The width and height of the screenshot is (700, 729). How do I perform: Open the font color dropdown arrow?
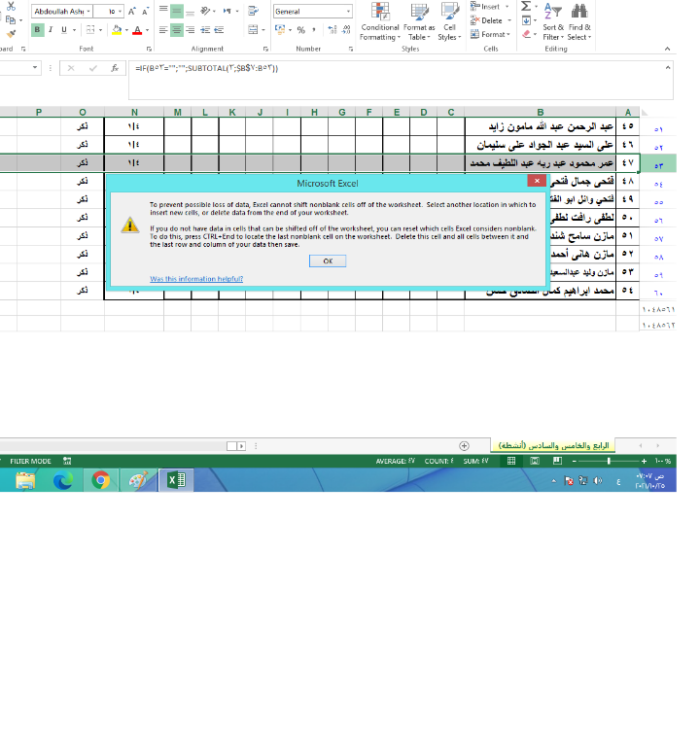[147, 30]
